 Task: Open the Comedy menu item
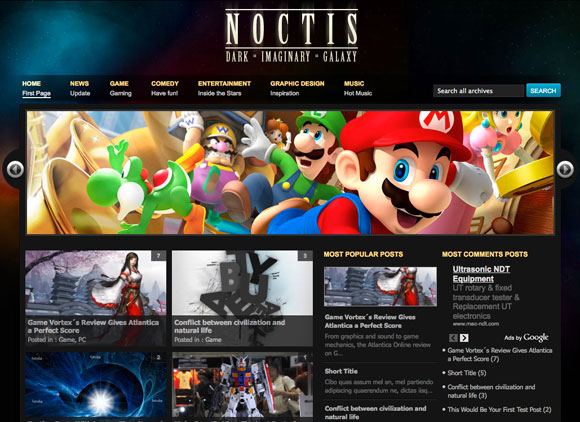click(x=165, y=88)
